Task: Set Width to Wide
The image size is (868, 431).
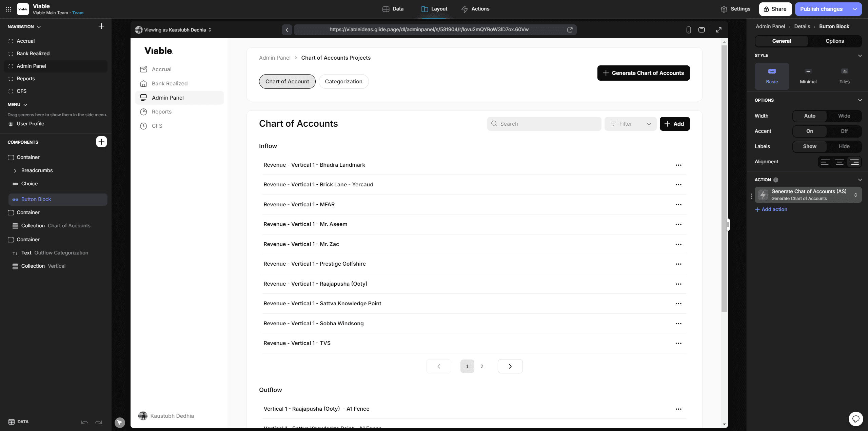Action: (x=844, y=116)
